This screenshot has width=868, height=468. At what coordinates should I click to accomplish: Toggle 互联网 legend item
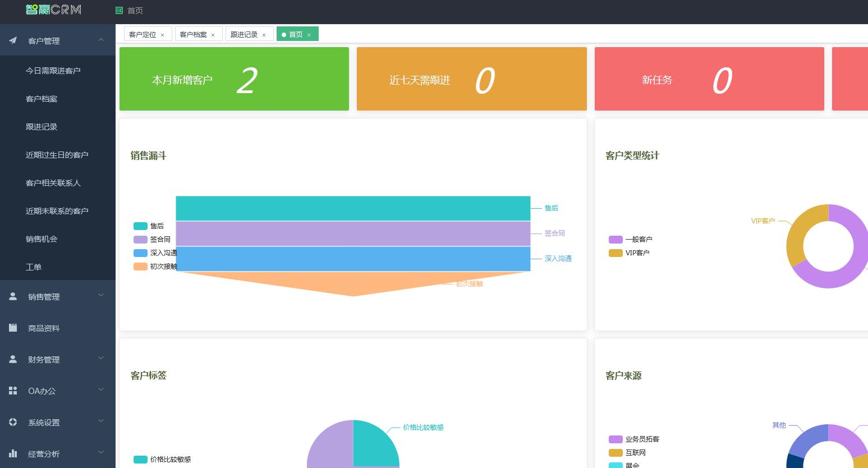pos(627,453)
